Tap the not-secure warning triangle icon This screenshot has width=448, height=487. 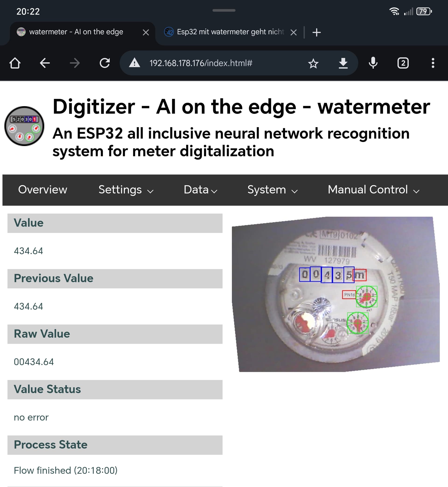135,63
